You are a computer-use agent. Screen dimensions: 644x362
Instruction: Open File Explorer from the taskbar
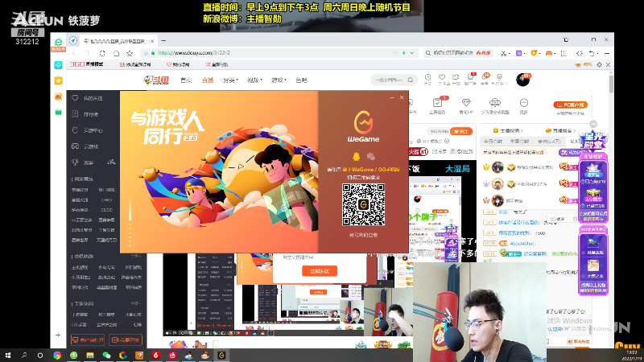tap(90, 356)
